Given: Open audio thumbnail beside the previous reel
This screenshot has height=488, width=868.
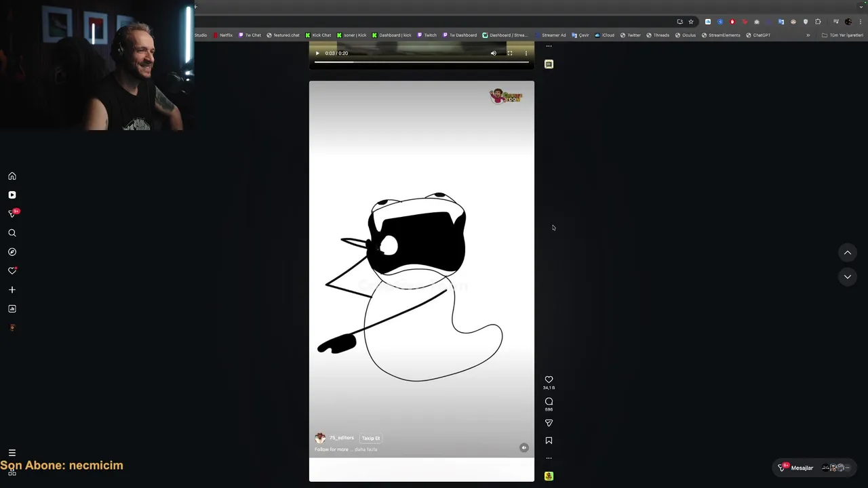Looking at the screenshot, I should tap(549, 64).
